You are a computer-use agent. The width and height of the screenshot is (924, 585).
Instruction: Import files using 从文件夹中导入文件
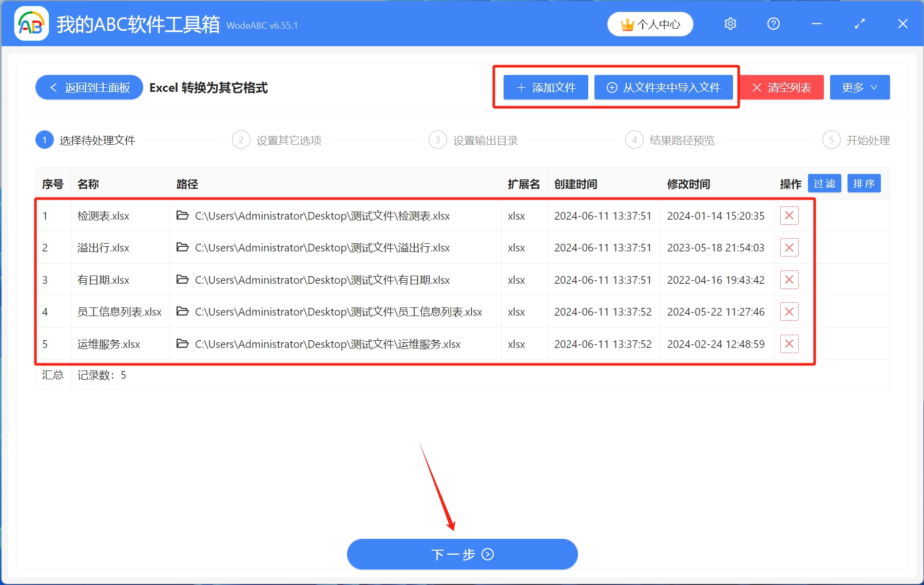click(664, 87)
